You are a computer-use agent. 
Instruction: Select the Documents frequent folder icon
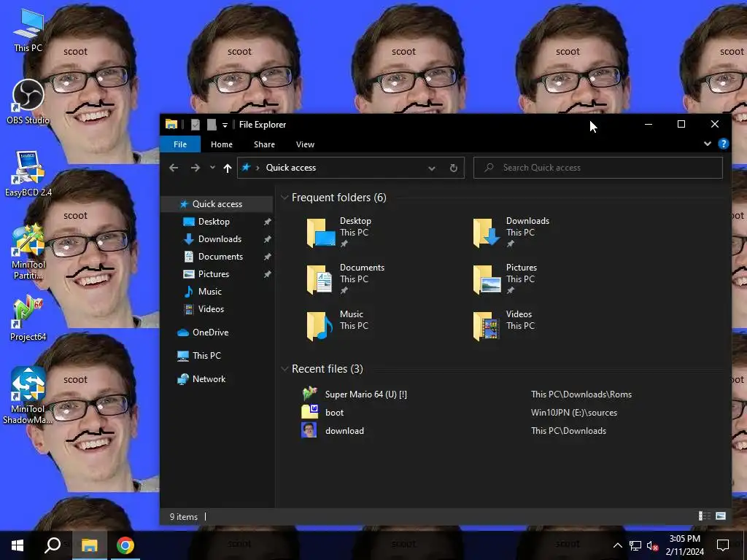320,279
